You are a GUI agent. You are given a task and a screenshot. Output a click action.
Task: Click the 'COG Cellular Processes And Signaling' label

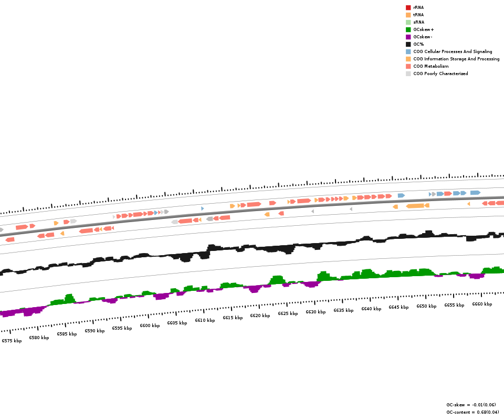(x=453, y=51)
